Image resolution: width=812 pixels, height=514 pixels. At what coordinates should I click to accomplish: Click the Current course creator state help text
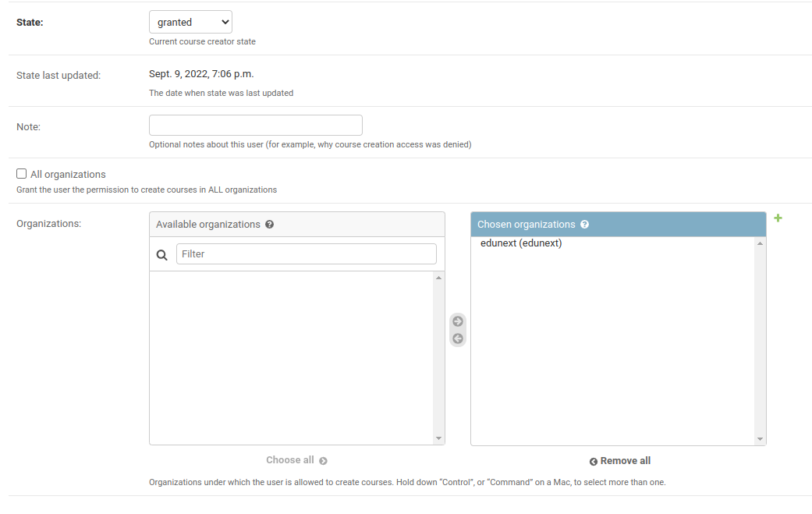[x=203, y=41]
